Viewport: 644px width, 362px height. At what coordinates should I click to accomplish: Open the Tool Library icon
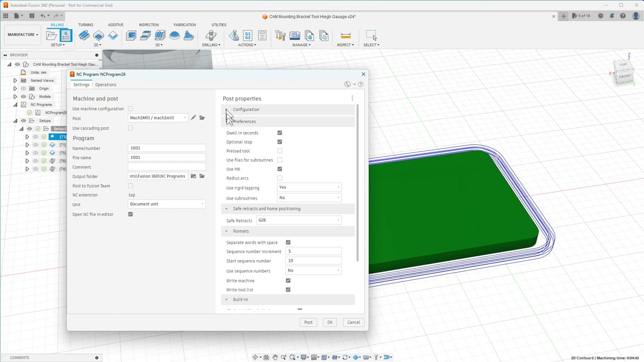[x=280, y=35]
